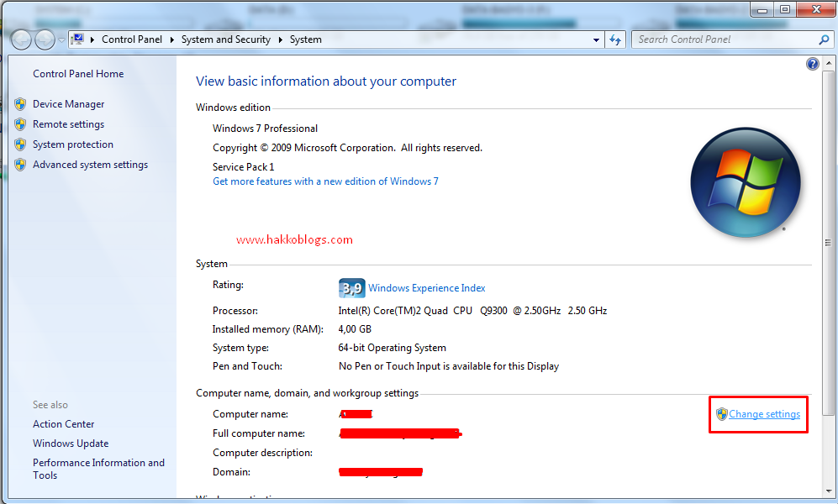Viewport: 838px width, 504px height.
Task: Click the shield icon beside Device Manager
Action: point(20,103)
